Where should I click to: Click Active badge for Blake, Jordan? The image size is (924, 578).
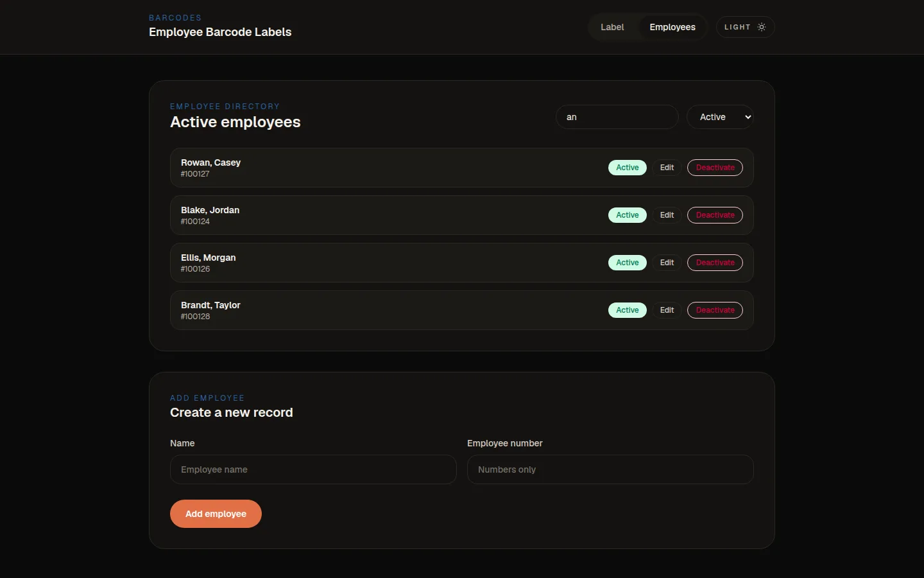(628, 215)
